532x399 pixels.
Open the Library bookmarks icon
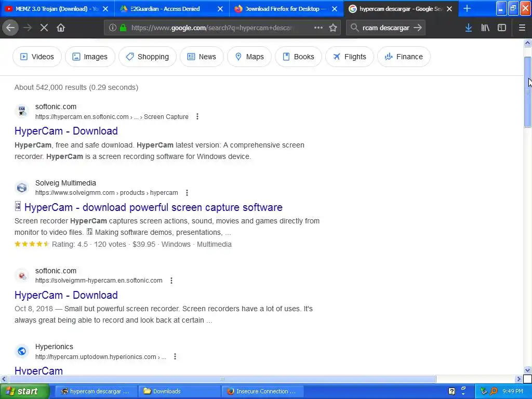click(485, 28)
